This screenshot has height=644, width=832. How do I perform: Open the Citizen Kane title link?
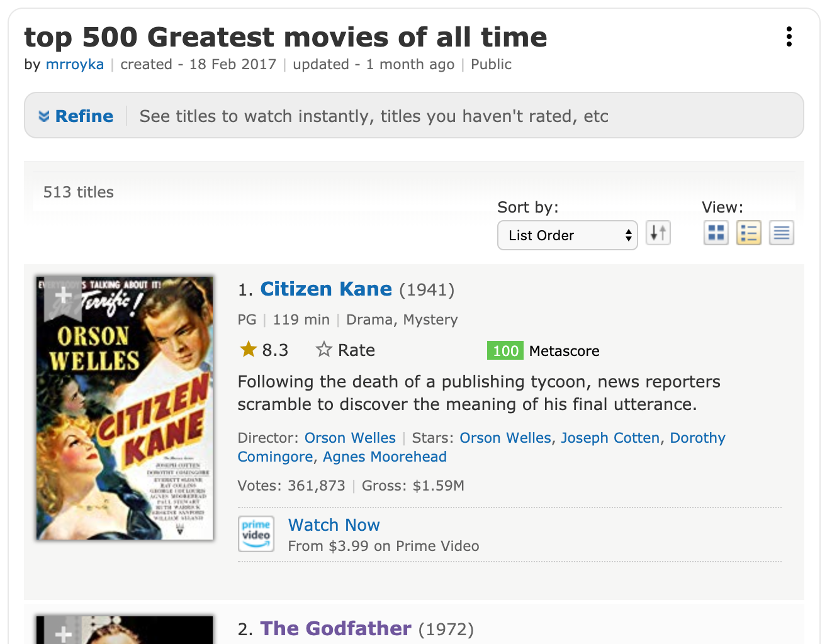click(x=326, y=289)
